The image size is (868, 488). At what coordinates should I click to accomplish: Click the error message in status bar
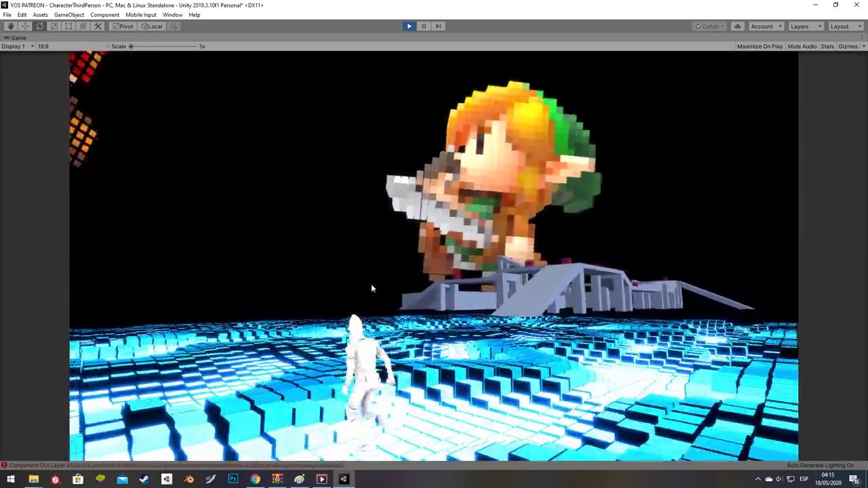[175, 465]
